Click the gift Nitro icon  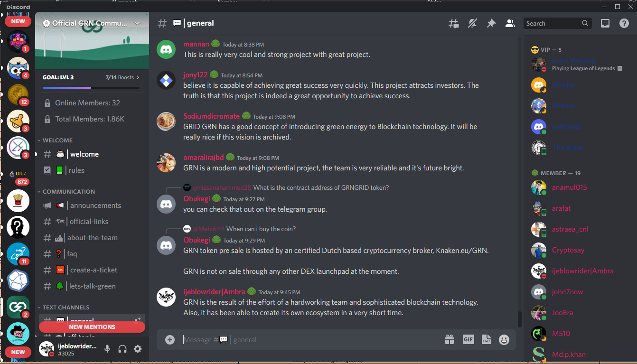click(450, 339)
